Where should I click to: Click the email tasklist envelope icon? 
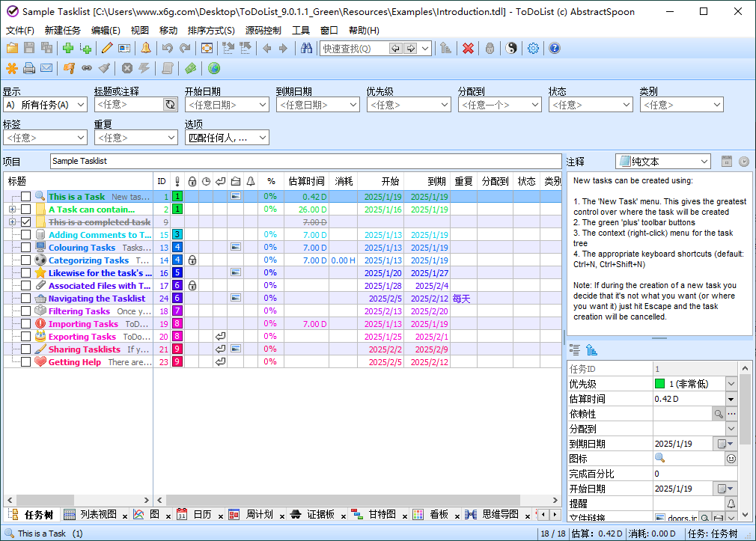[46, 67]
